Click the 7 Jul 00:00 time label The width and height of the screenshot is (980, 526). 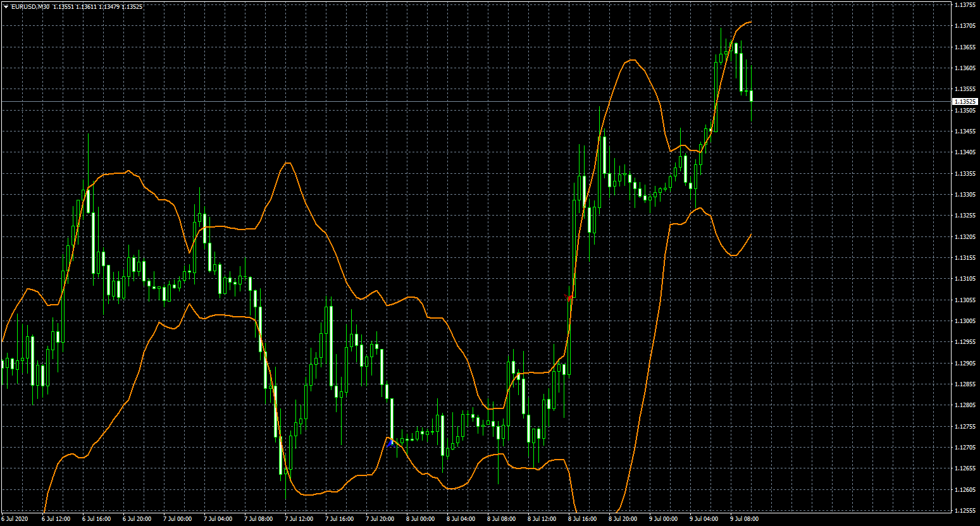click(177, 519)
